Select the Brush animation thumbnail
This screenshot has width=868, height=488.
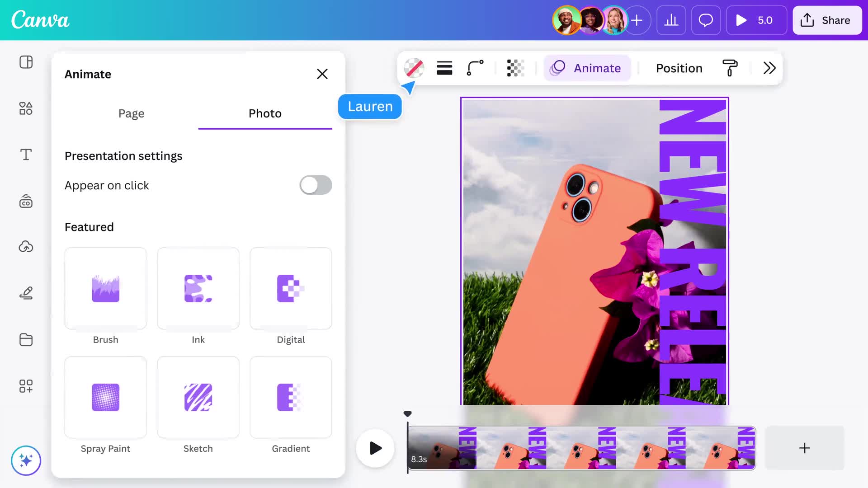coord(105,289)
